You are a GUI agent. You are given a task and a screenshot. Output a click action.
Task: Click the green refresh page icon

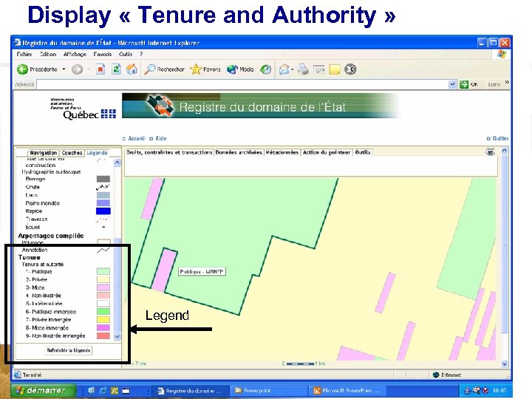point(117,69)
